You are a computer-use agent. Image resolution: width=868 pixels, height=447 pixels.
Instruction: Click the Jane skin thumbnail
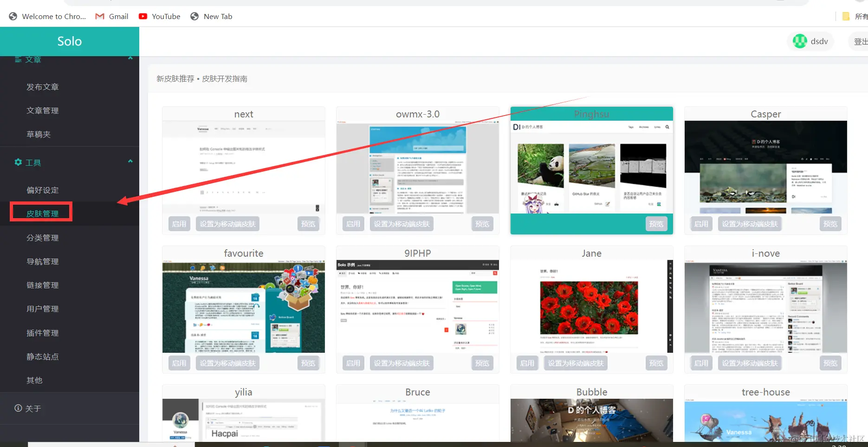click(592, 306)
